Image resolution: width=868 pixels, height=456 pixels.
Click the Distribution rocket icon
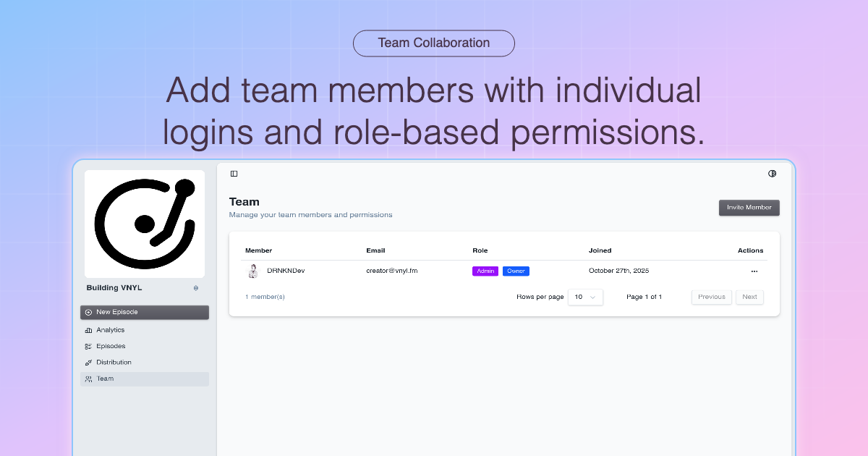point(89,362)
